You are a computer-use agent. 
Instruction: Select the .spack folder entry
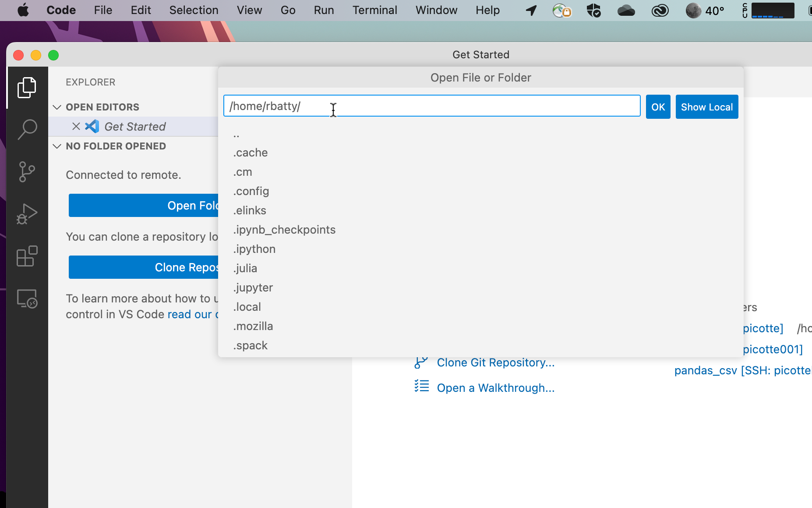pos(480,345)
